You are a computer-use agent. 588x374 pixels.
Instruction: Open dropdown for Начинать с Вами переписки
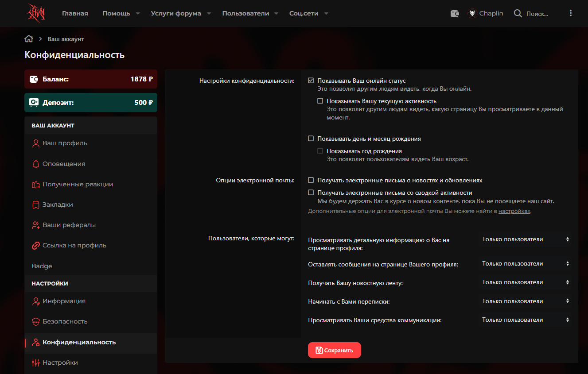point(525,301)
